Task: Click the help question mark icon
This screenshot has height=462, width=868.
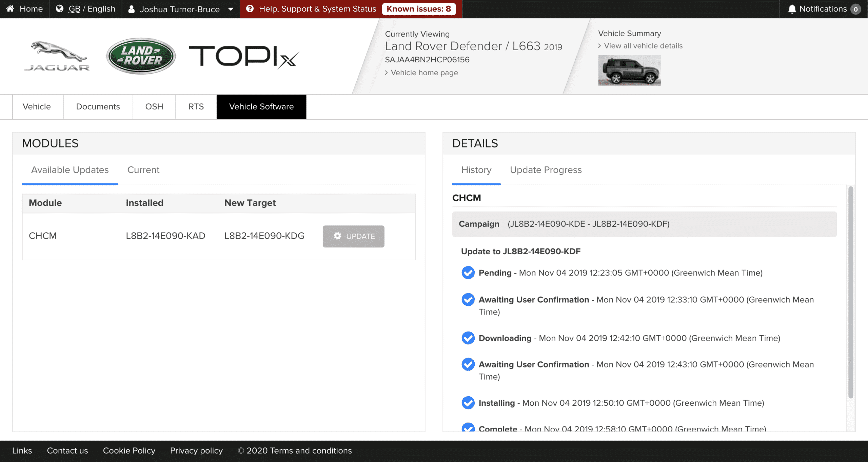Action: click(x=250, y=9)
